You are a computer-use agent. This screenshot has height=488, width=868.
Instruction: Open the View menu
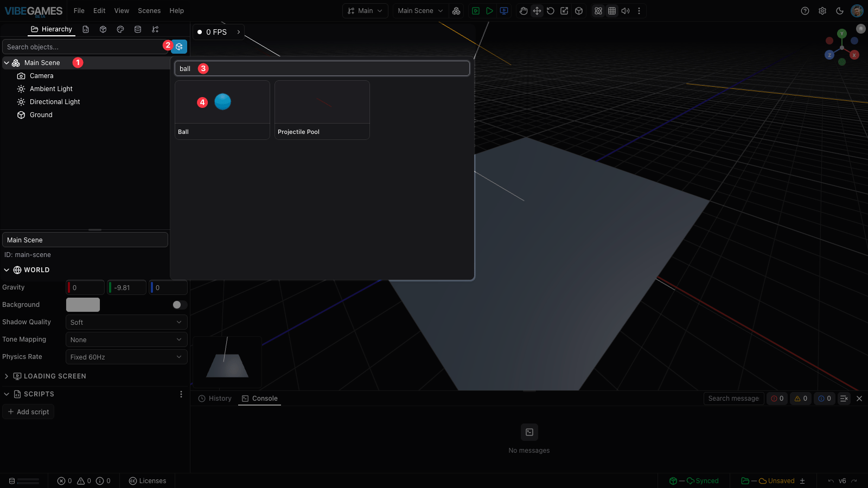(x=122, y=11)
